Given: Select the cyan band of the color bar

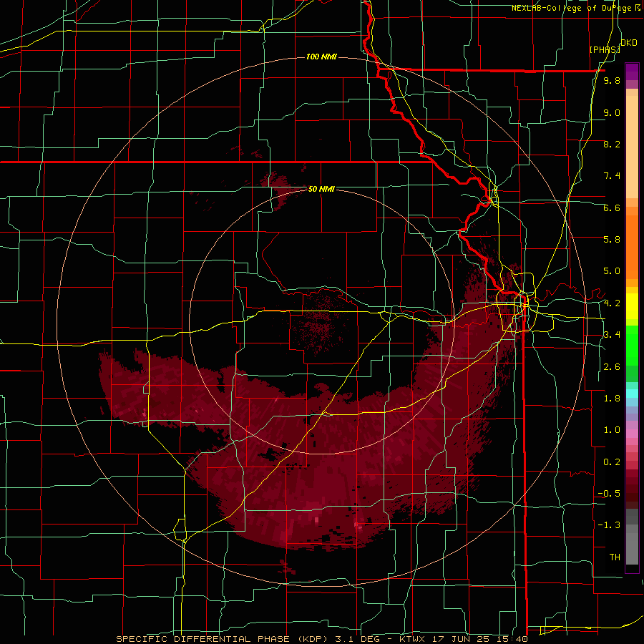Looking at the screenshot, I should point(632,394).
